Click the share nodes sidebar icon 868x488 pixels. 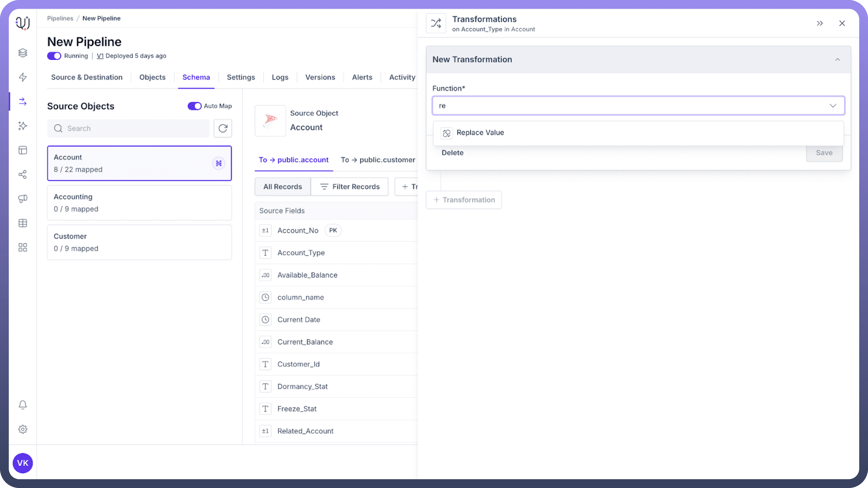[x=23, y=174]
